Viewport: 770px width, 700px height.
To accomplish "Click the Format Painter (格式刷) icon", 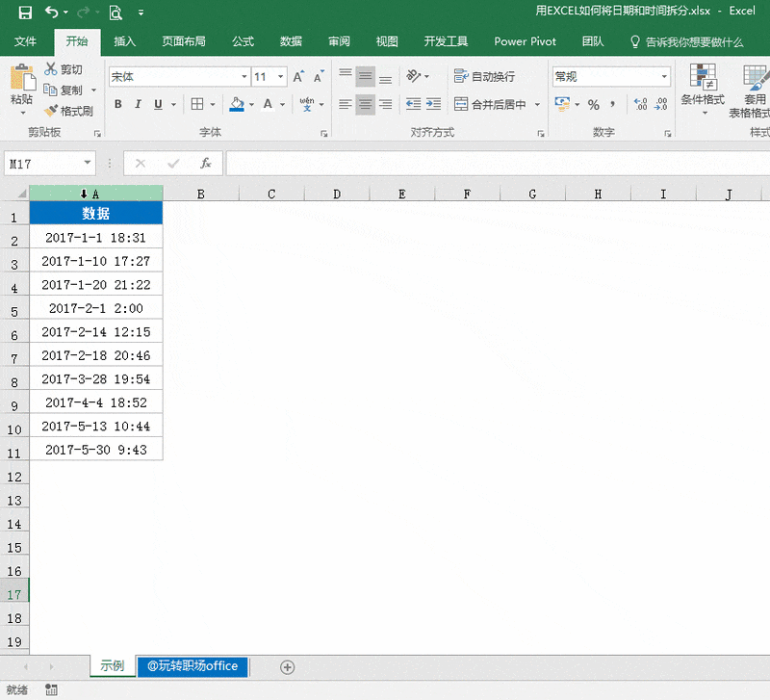I will click(x=51, y=111).
